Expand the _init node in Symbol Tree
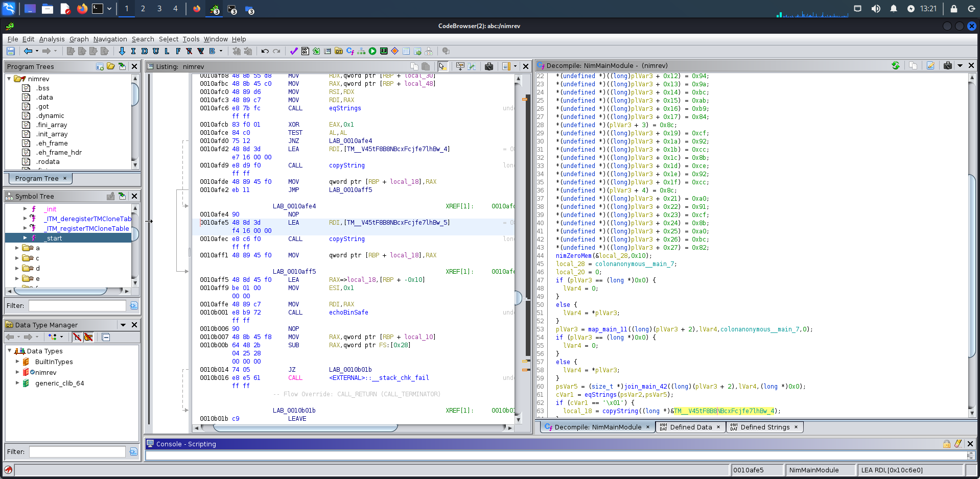This screenshot has height=479, width=980. click(25, 208)
